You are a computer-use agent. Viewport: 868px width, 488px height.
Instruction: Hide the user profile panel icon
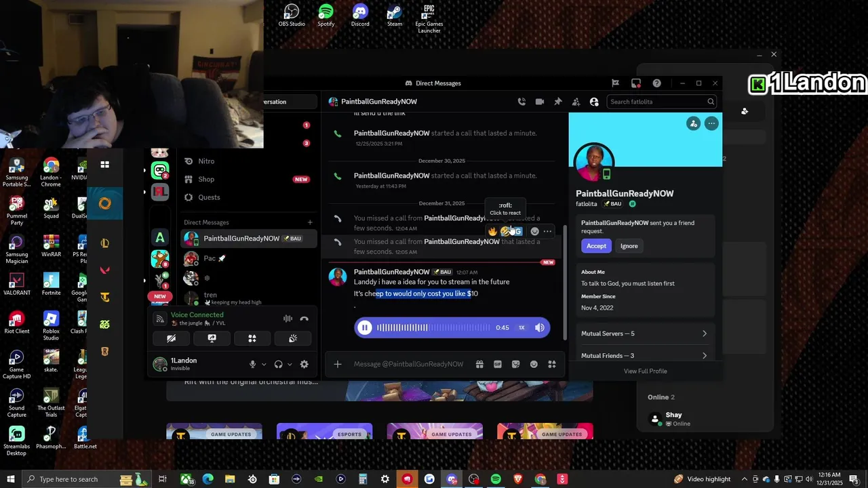click(x=594, y=102)
